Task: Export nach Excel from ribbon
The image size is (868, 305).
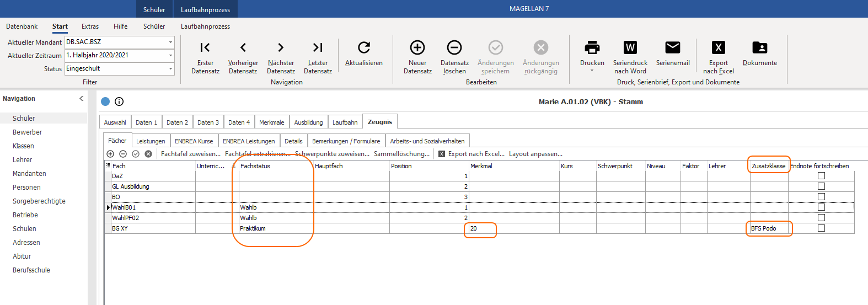Action: coord(718,57)
